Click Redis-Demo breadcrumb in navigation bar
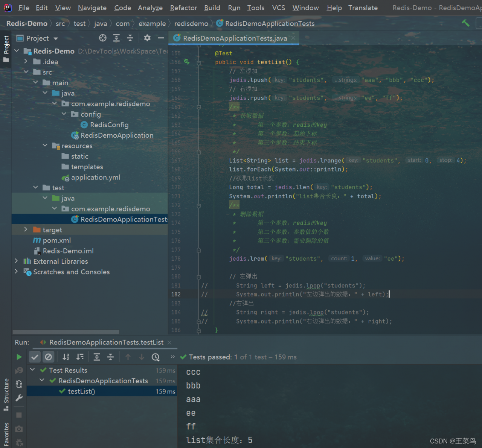 27,23
